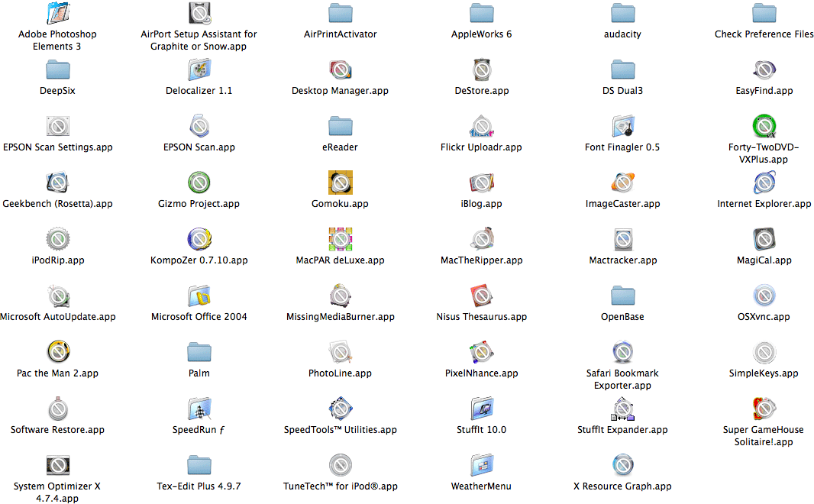This screenshot has height=504, width=814.
Task: Click the Font Finagler 0.5 icon
Action: [x=623, y=126]
